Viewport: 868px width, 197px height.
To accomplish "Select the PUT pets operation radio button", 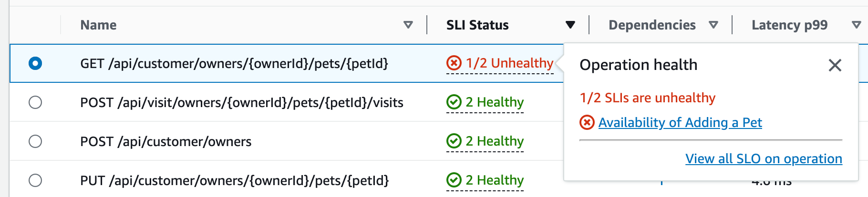I will coord(35,180).
